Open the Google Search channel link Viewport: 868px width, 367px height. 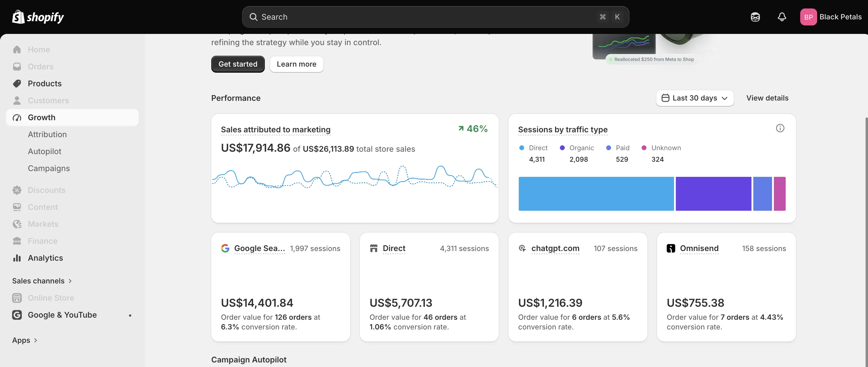pos(259,248)
